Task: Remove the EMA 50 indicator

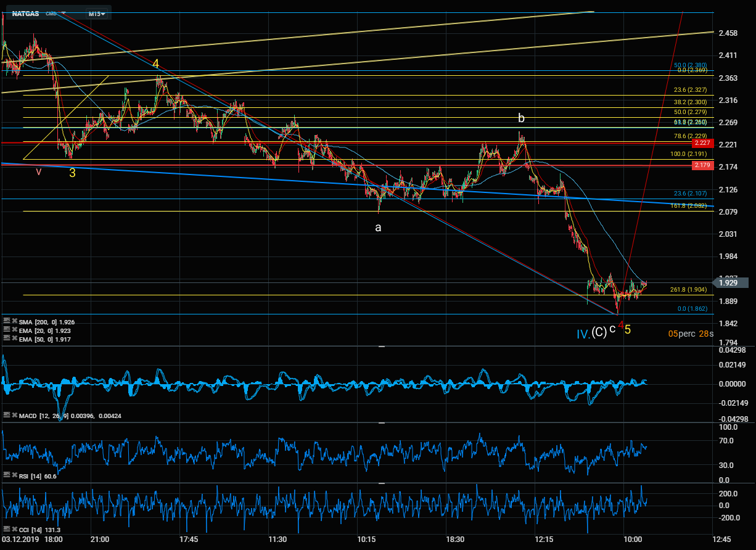Action: click(14, 339)
